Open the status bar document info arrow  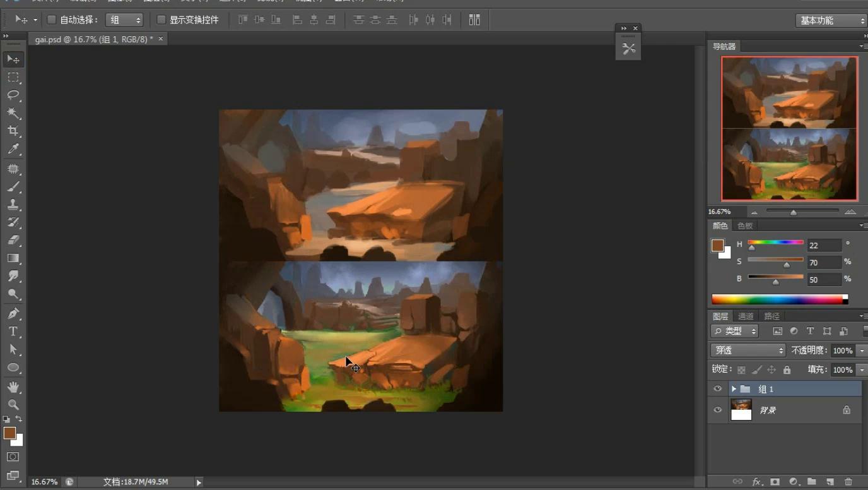[199, 482]
